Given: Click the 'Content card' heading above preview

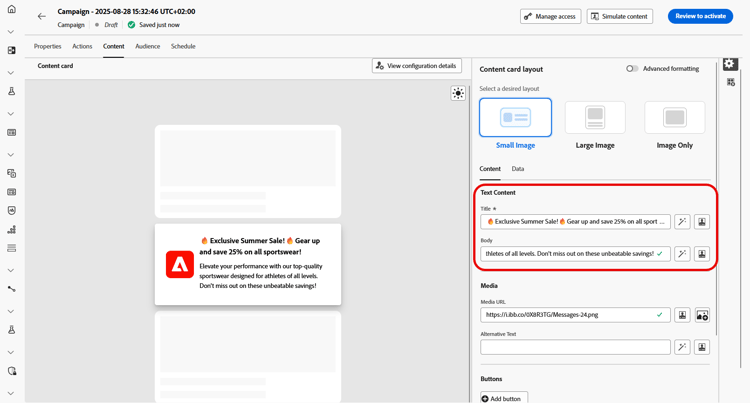Looking at the screenshot, I should (x=55, y=66).
